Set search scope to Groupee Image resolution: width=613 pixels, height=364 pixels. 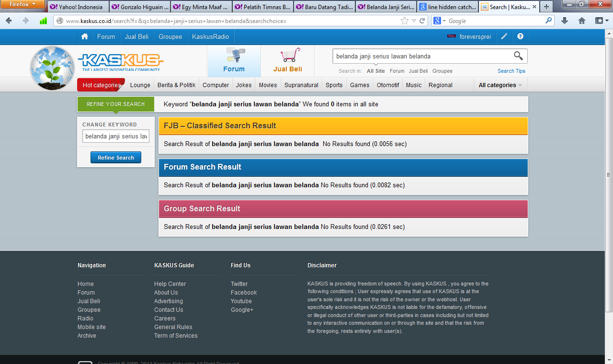443,71
